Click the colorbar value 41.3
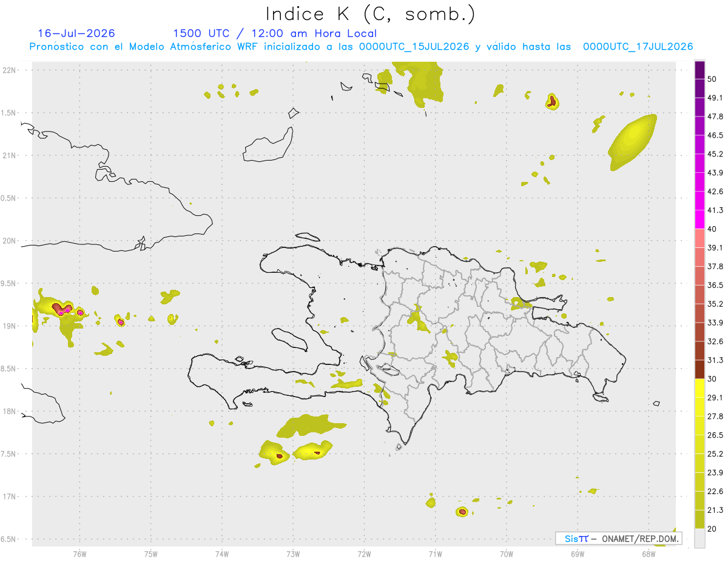The image size is (728, 562). pos(715,210)
